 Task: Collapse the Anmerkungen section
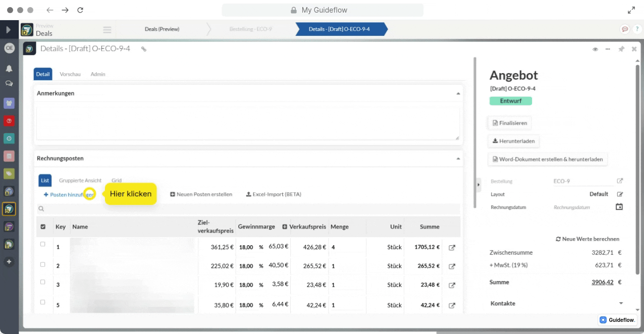[x=458, y=93]
